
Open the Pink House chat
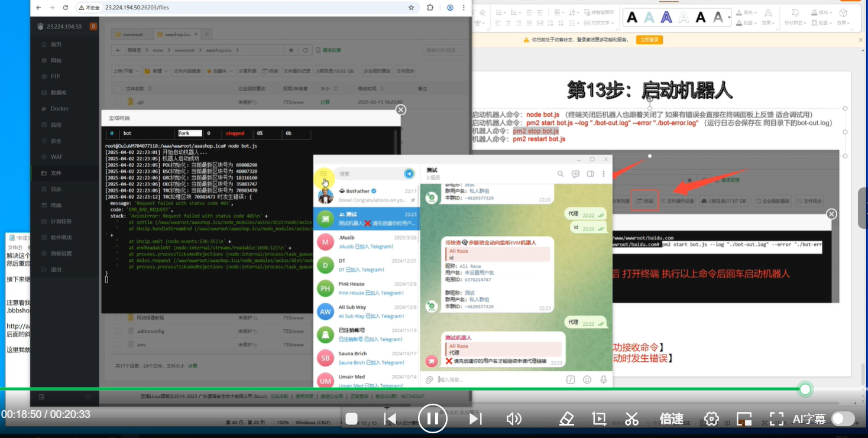[366, 288]
